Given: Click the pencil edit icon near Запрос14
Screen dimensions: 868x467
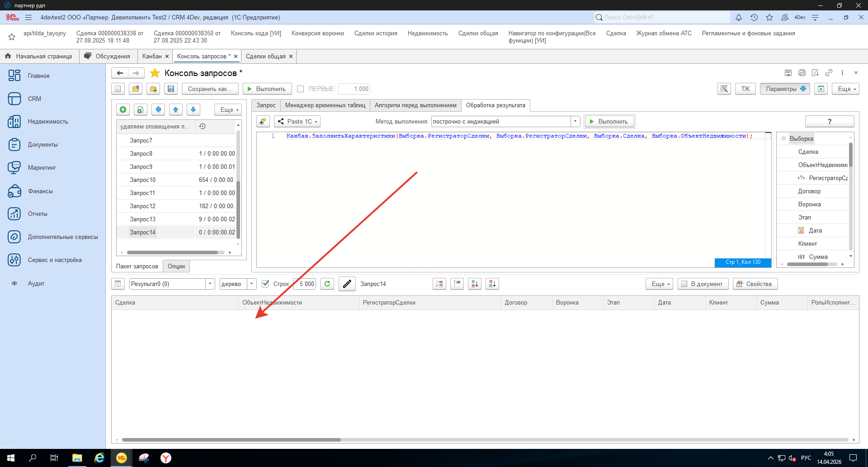Looking at the screenshot, I should 347,284.
